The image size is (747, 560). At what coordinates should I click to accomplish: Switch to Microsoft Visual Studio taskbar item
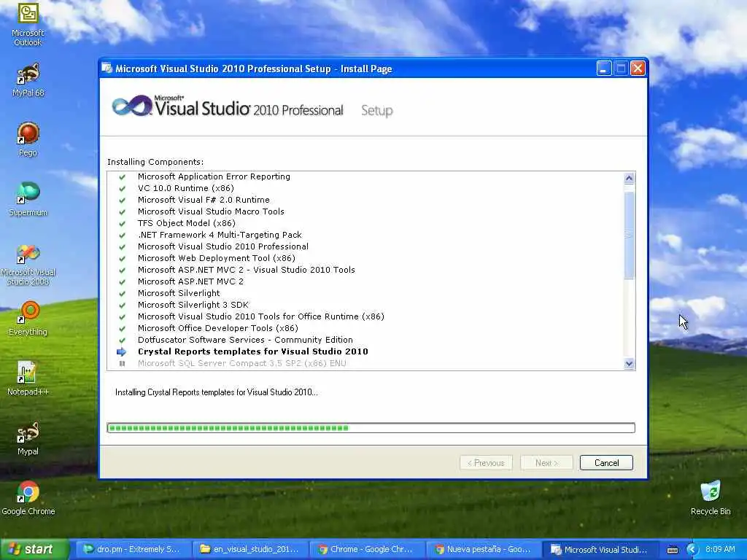click(600, 550)
